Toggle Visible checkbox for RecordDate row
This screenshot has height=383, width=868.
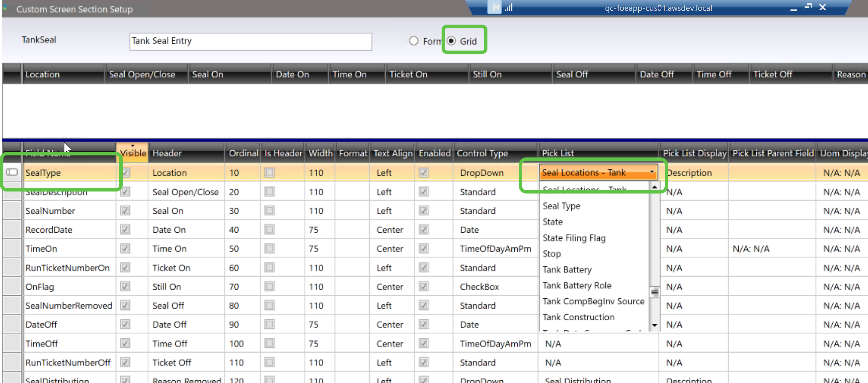[125, 230]
